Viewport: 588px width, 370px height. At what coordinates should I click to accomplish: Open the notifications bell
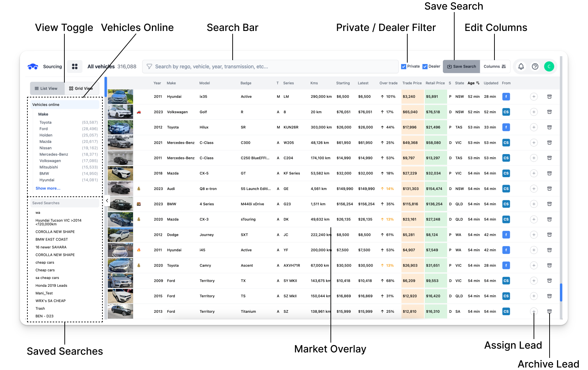pyautogui.click(x=521, y=67)
